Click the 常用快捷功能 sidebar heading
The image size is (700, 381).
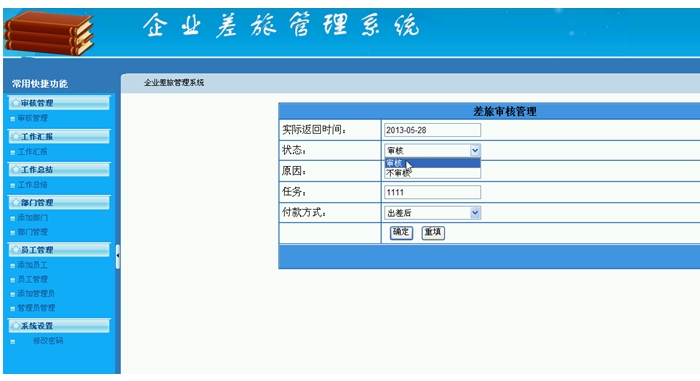[40, 84]
